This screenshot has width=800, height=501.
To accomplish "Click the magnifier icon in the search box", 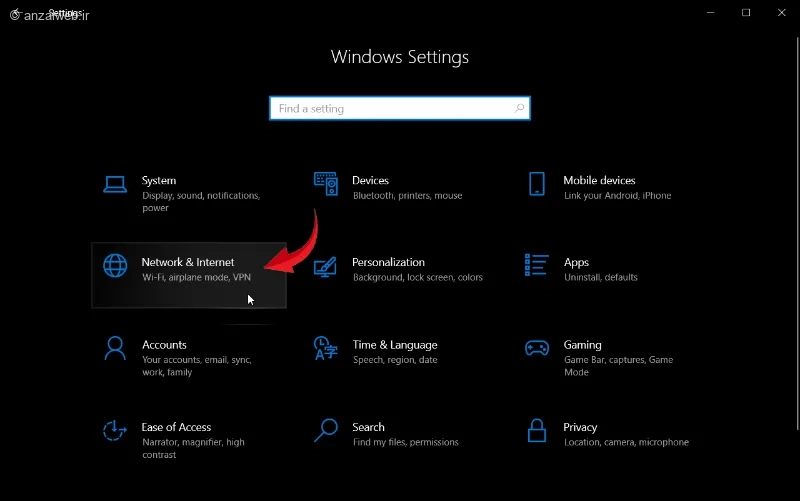I will [519, 108].
